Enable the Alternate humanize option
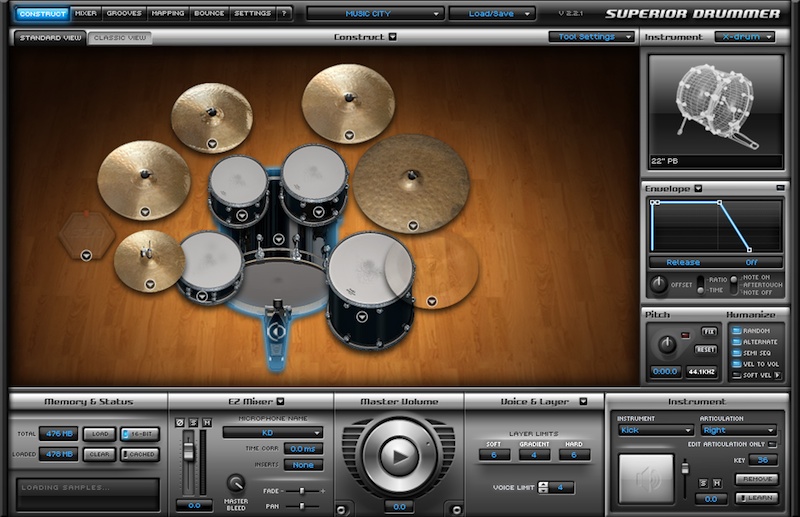Image resolution: width=800 pixels, height=517 pixels. coord(757,341)
